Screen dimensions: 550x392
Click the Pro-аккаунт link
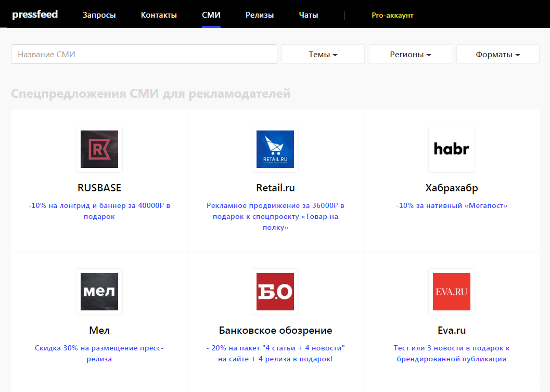coord(392,15)
